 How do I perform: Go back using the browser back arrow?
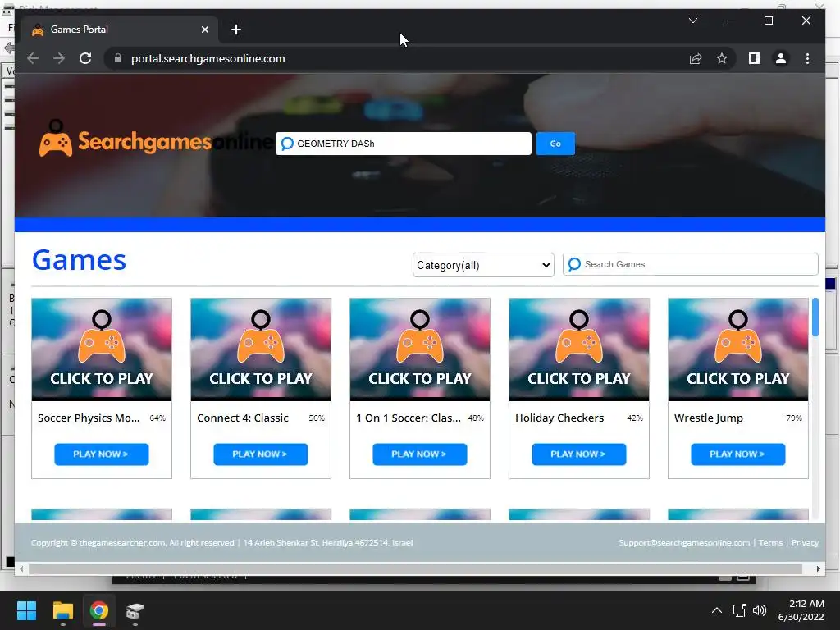click(33, 58)
